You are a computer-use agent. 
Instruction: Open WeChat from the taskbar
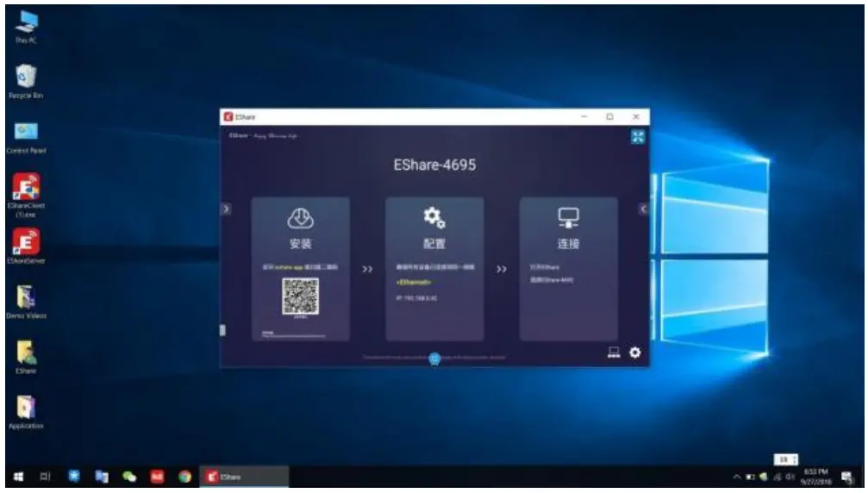(x=129, y=477)
